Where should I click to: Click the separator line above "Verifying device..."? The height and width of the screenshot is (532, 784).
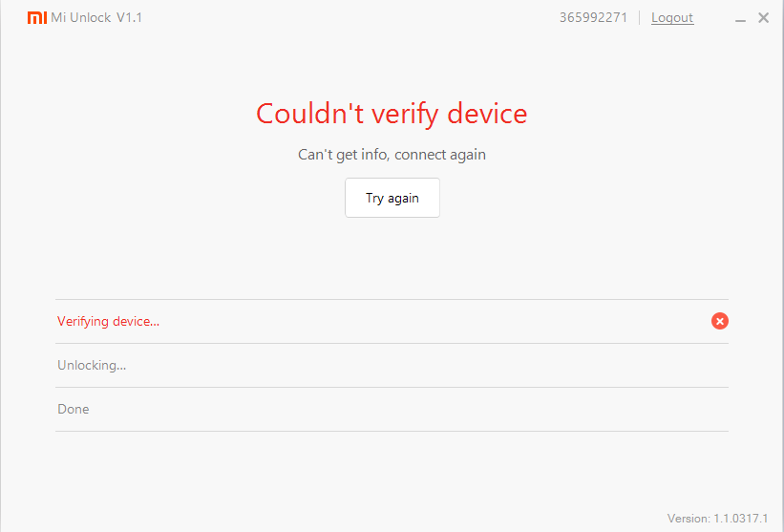[392, 299]
